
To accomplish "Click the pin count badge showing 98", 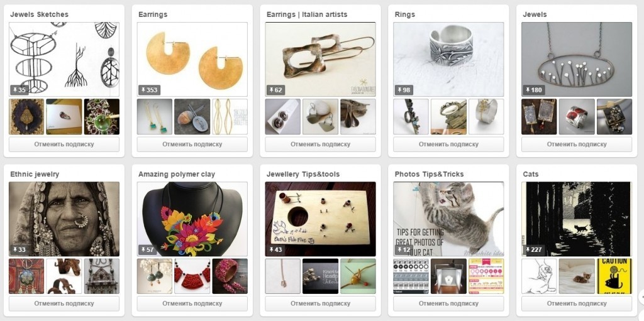I will pos(403,90).
